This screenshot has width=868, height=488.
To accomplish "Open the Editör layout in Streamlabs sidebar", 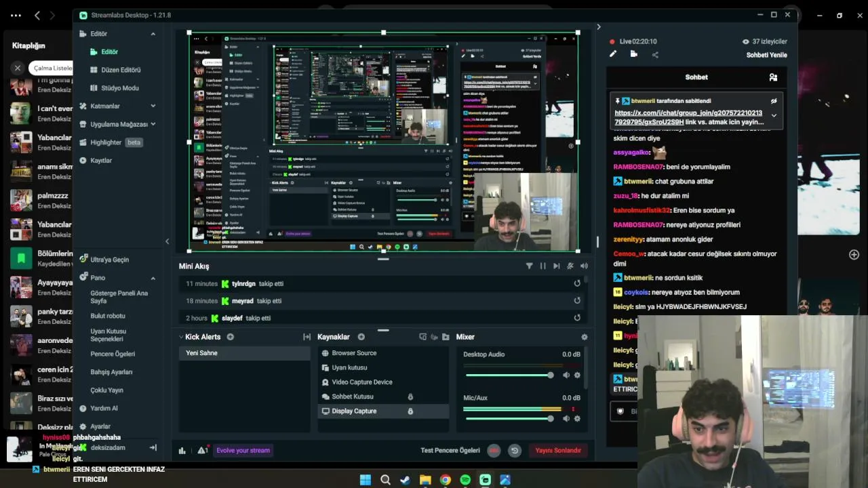I will (x=109, y=52).
